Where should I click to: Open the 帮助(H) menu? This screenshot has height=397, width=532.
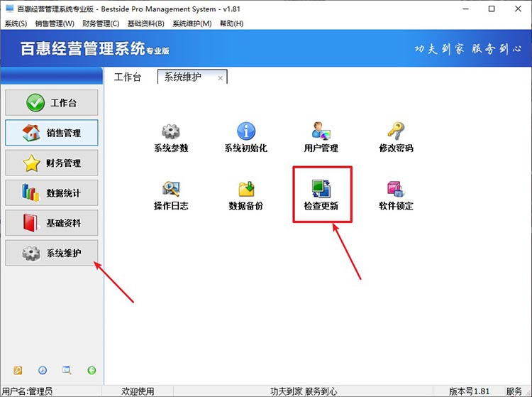pyautogui.click(x=231, y=23)
